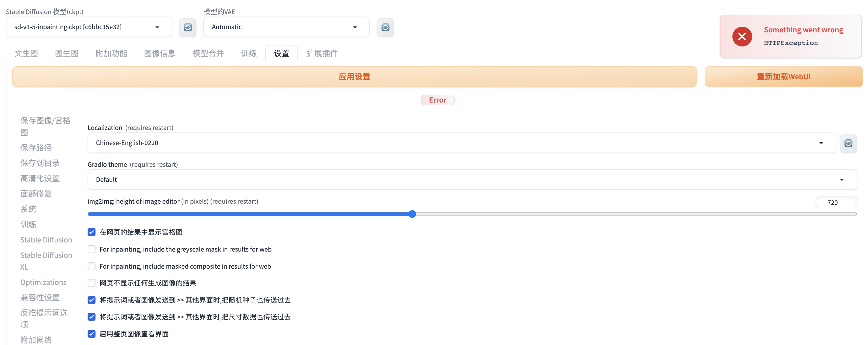Click the Localization refresh icon
Image resolution: width=868 pixels, height=345 pixels.
(848, 143)
